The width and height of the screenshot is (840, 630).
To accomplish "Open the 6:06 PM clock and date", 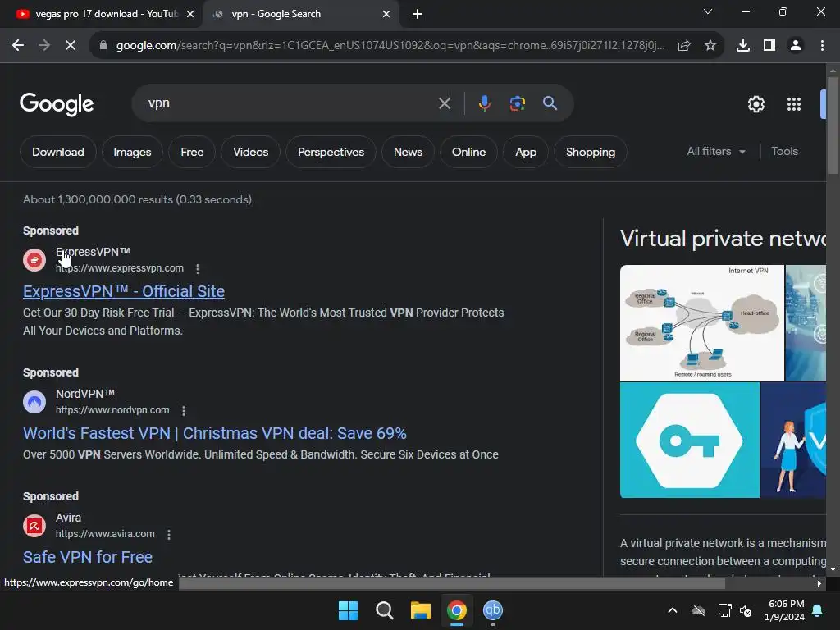I will [x=785, y=610].
